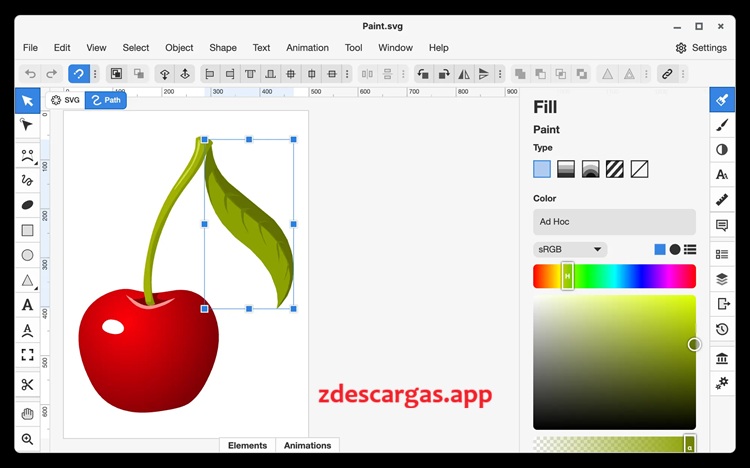Select the Scissors cut tool
The height and width of the screenshot is (468, 750).
[27, 384]
